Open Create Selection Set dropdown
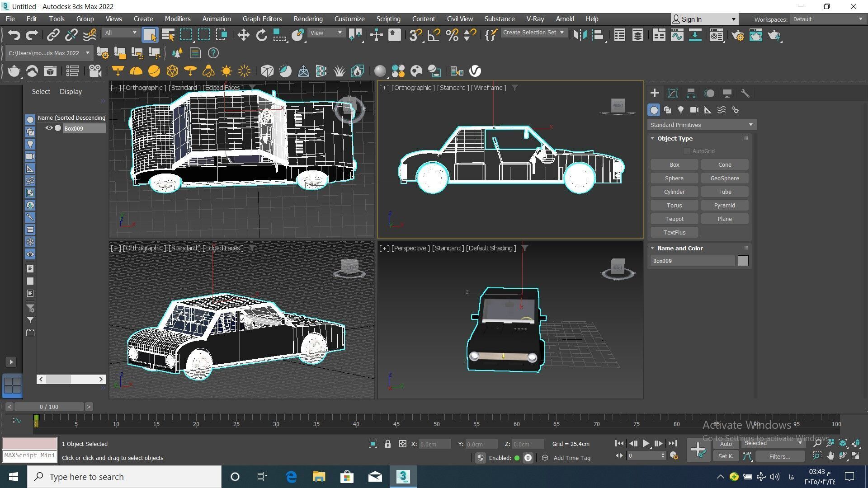The width and height of the screenshot is (868, 488). tap(533, 33)
